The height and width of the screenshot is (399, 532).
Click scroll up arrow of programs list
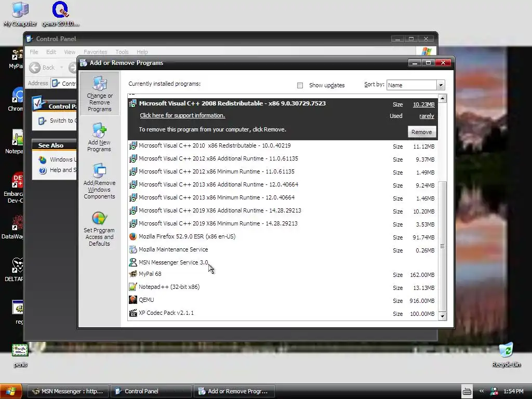443,99
